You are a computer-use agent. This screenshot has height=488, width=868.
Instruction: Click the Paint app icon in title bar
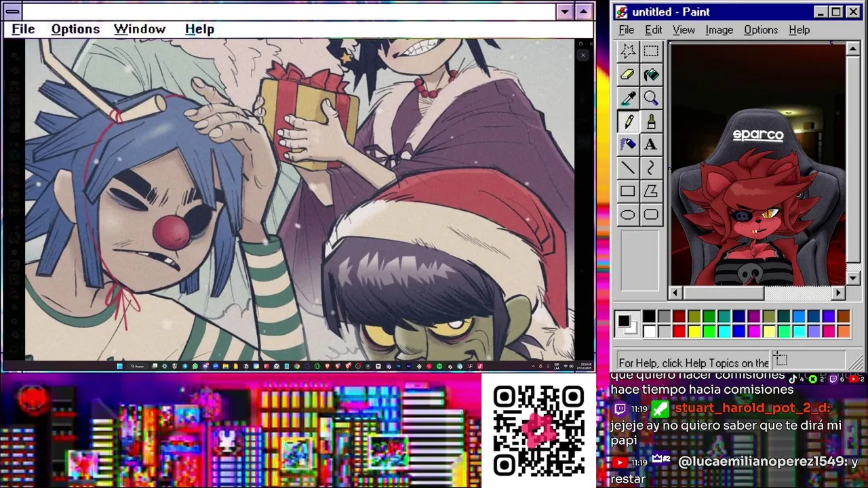(x=622, y=12)
